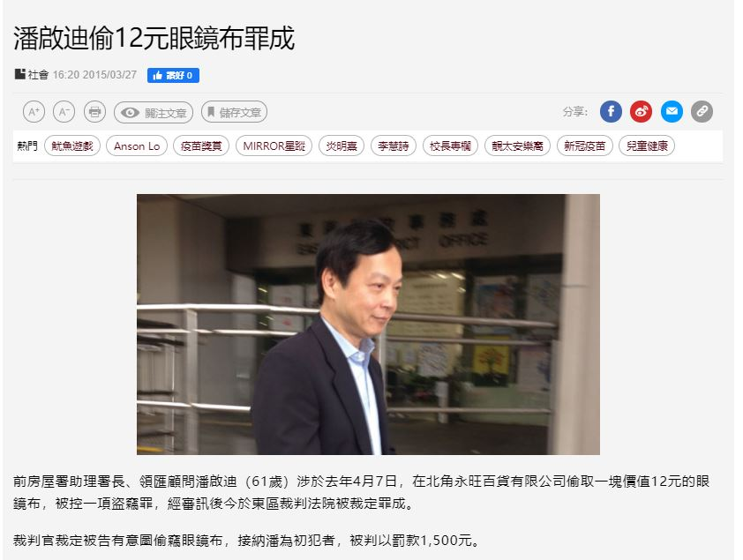Image resolution: width=743 pixels, height=560 pixels.
Task: View the article photo of man in suit
Action: pos(368,325)
